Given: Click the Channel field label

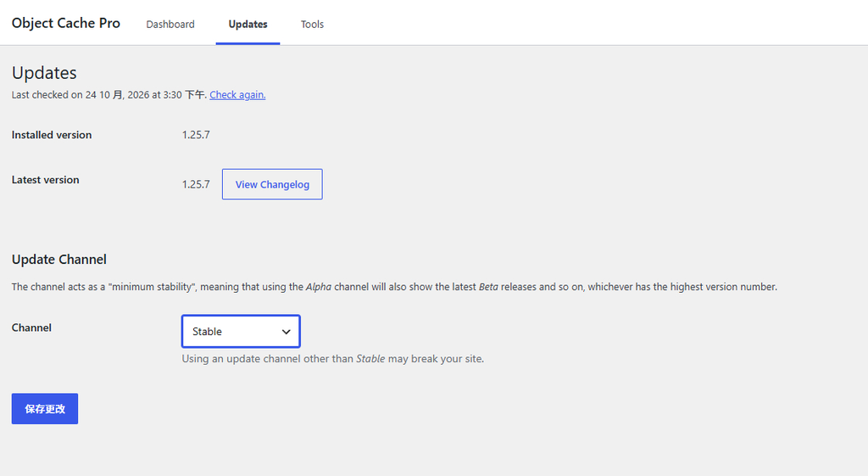Looking at the screenshot, I should point(31,328).
